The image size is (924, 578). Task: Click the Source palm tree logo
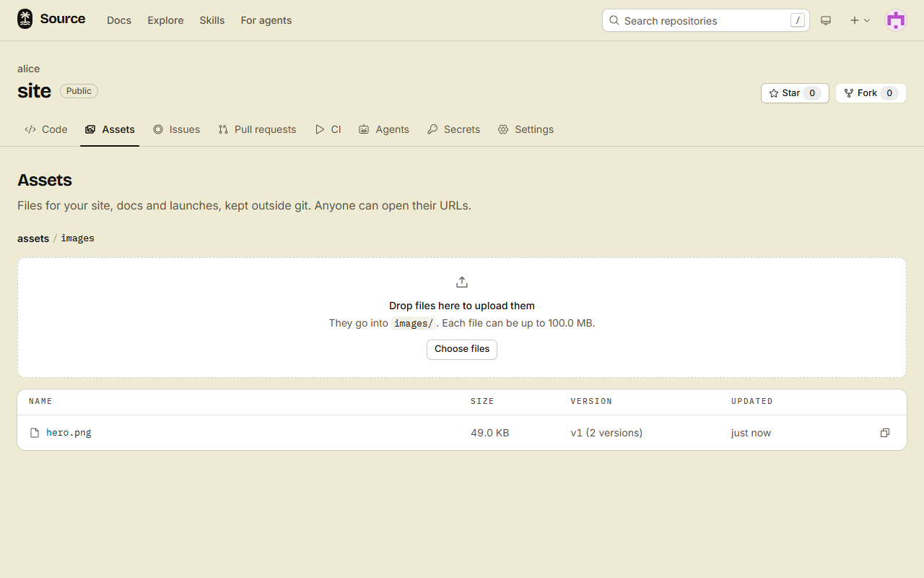pyautogui.click(x=25, y=20)
